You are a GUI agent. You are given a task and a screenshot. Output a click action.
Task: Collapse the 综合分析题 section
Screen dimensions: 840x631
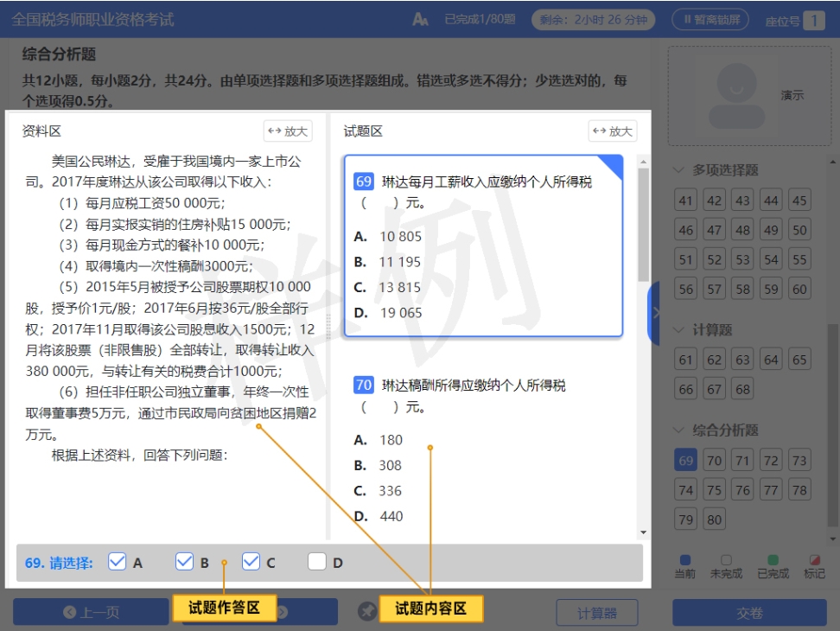(679, 430)
